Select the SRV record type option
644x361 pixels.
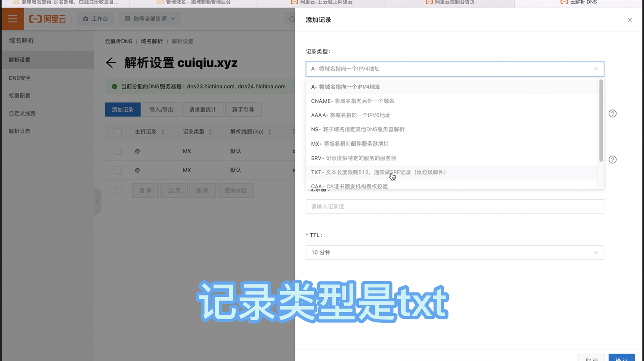point(451,158)
